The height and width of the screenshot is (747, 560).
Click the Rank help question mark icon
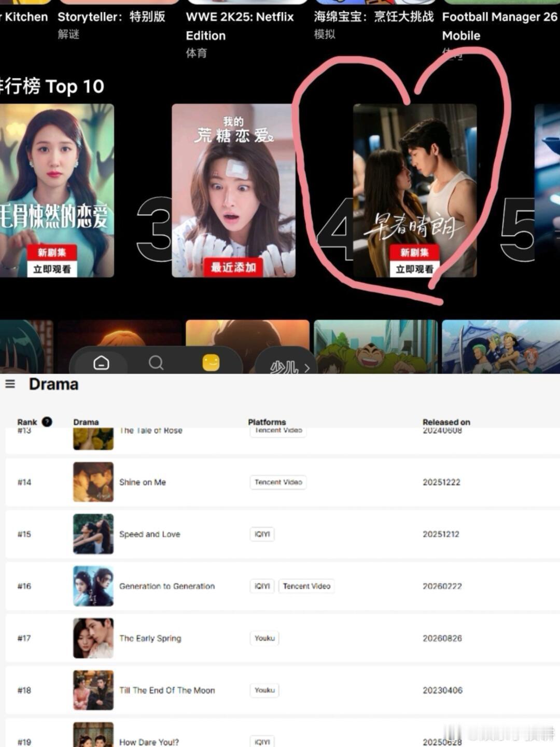47,422
